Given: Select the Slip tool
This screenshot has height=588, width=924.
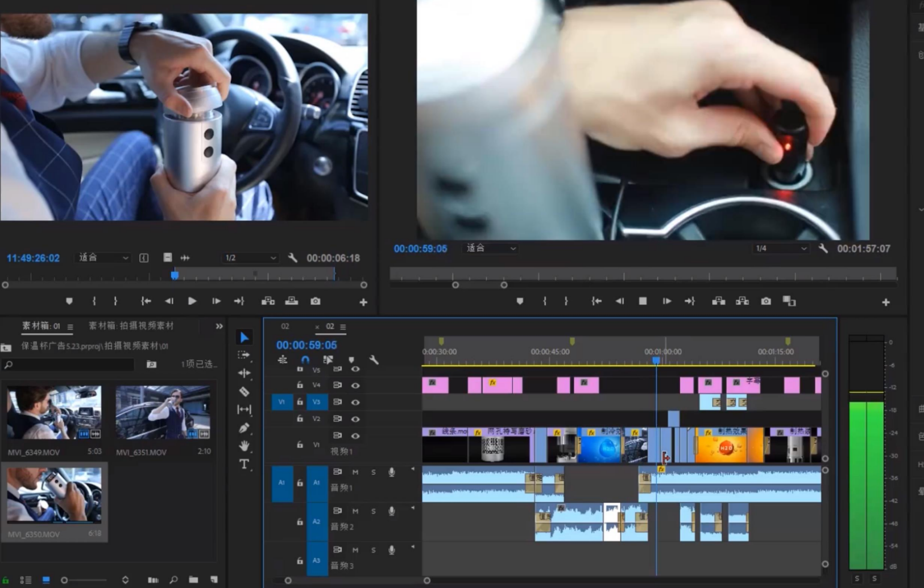Looking at the screenshot, I should pos(244,409).
